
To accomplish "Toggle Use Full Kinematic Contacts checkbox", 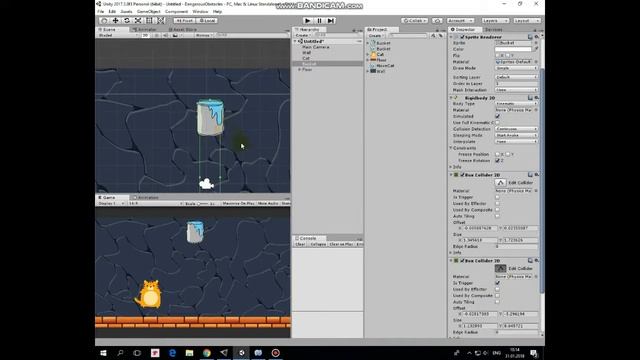I will coord(498,122).
